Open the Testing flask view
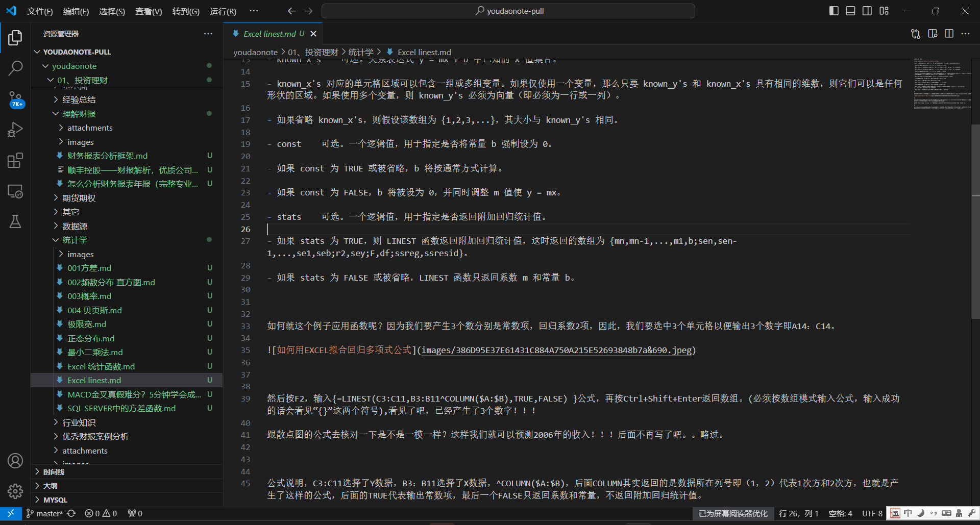This screenshot has width=980, height=525. pos(15,221)
